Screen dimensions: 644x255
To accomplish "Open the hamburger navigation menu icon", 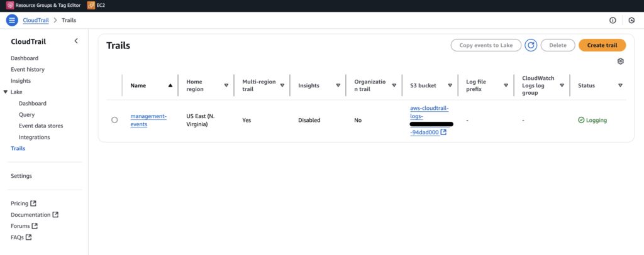I will (12, 20).
